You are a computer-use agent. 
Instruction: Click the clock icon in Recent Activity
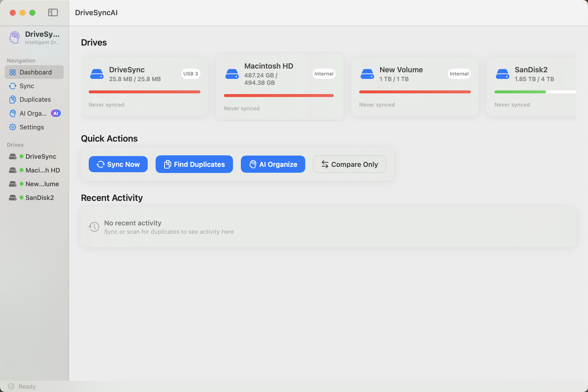tap(94, 227)
